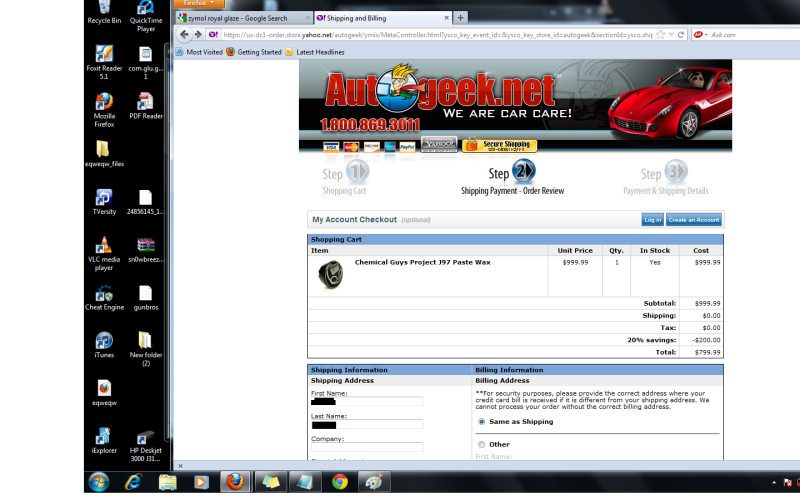
Task: Click Step 3 Payment & Shipping Details
Action: [665, 177]
